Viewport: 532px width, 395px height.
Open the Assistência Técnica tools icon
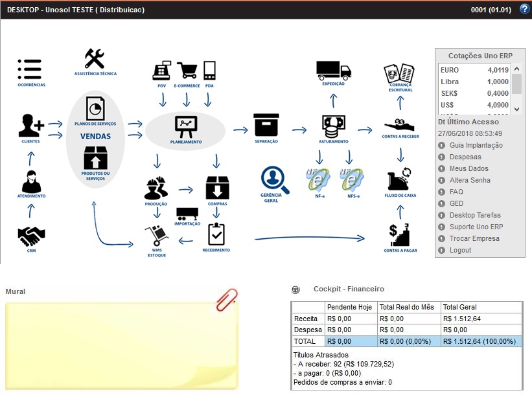93,60
